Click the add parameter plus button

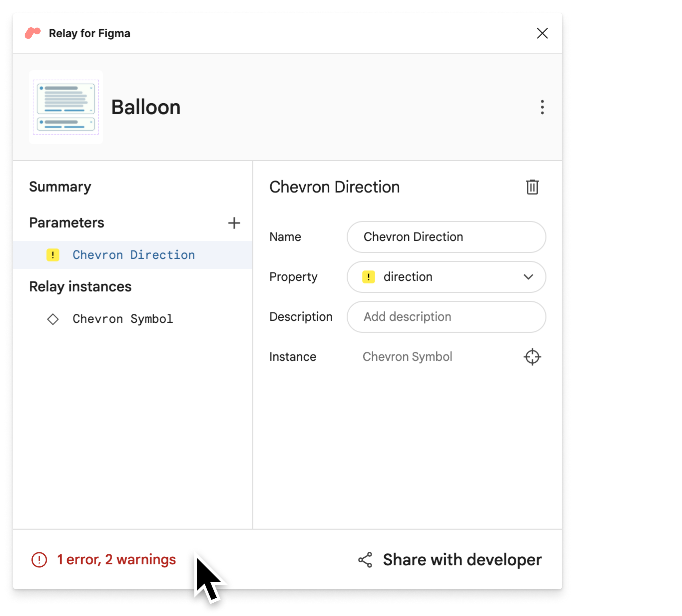coord(235,223)
